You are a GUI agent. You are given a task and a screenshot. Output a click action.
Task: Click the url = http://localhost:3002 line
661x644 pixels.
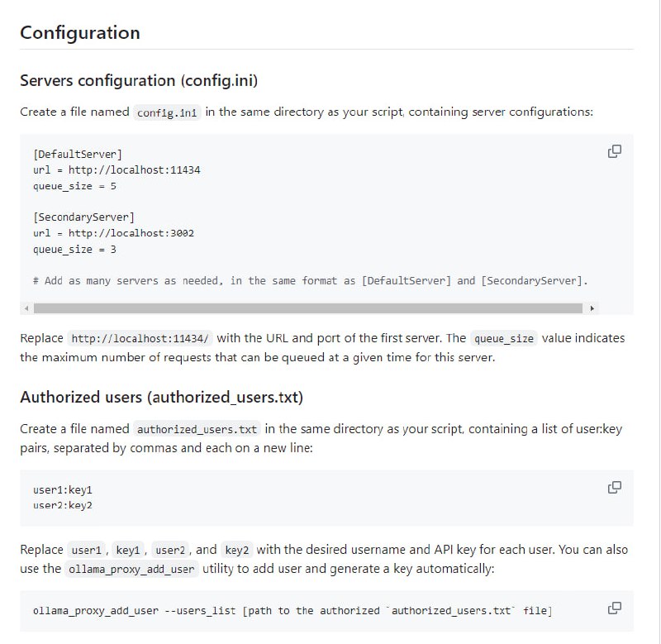click(113, 233)
